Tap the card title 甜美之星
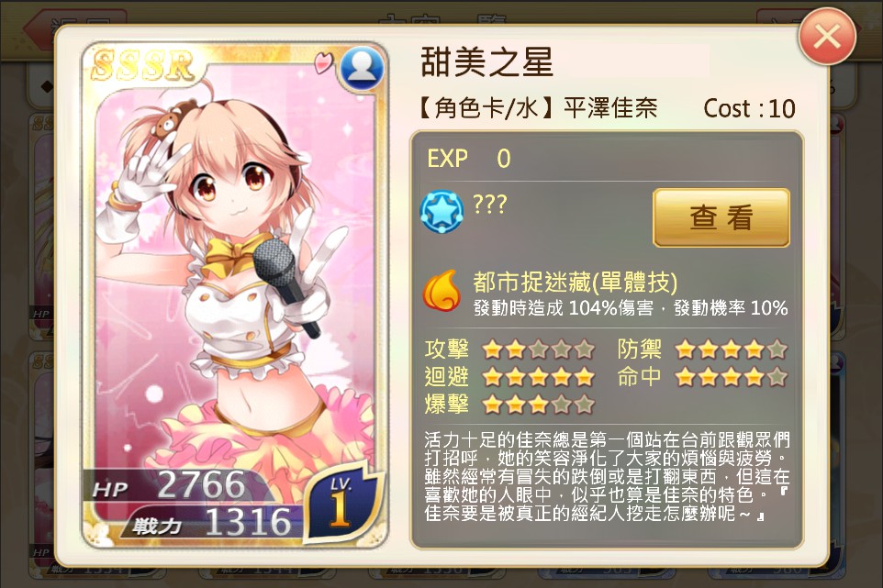883x588 pixels. click(x=487, y=61)
